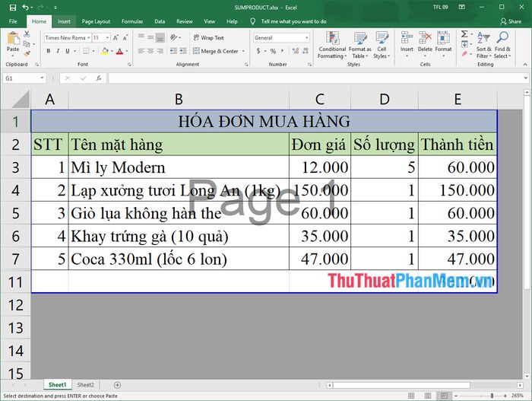Click the Increase Font Size icon

click(x=116, y=38)
